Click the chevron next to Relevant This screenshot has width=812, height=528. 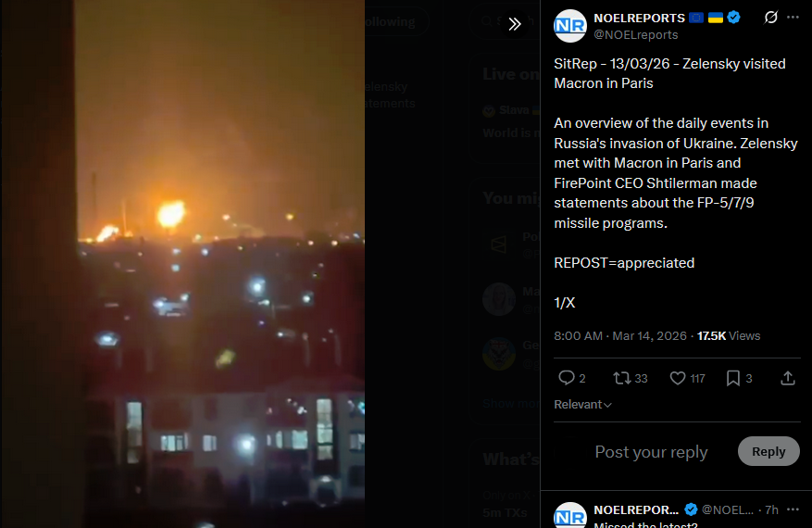[608, 405]
